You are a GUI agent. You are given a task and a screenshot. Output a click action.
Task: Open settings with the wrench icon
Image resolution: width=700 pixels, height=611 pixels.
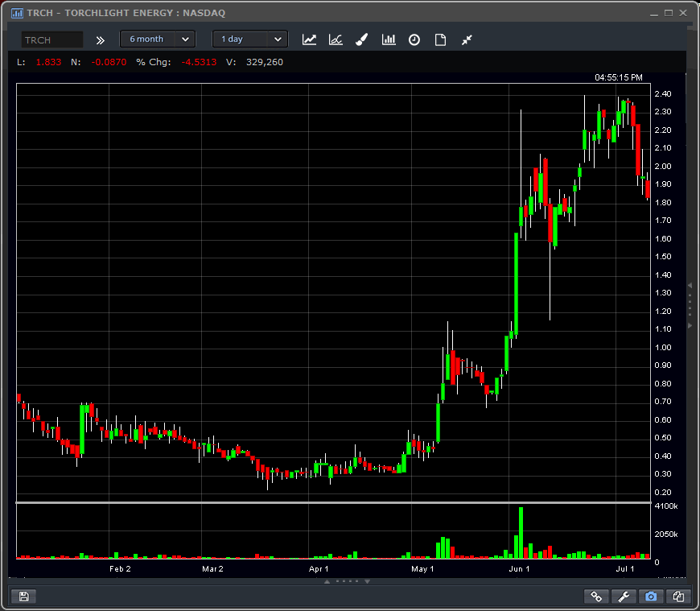click(624, 597)
